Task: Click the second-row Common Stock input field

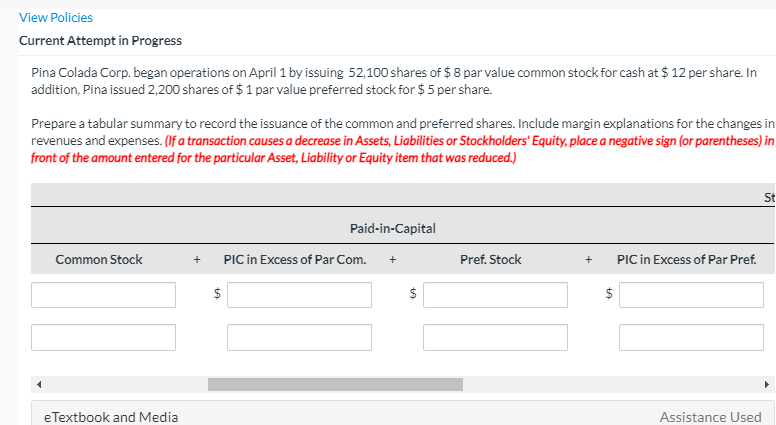Action: 103,337
